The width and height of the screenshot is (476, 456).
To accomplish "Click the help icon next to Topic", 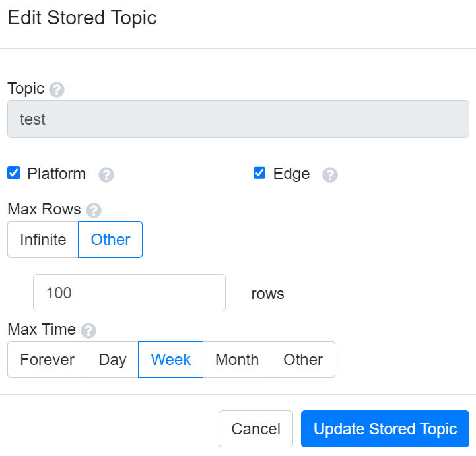I will (57, 90).
